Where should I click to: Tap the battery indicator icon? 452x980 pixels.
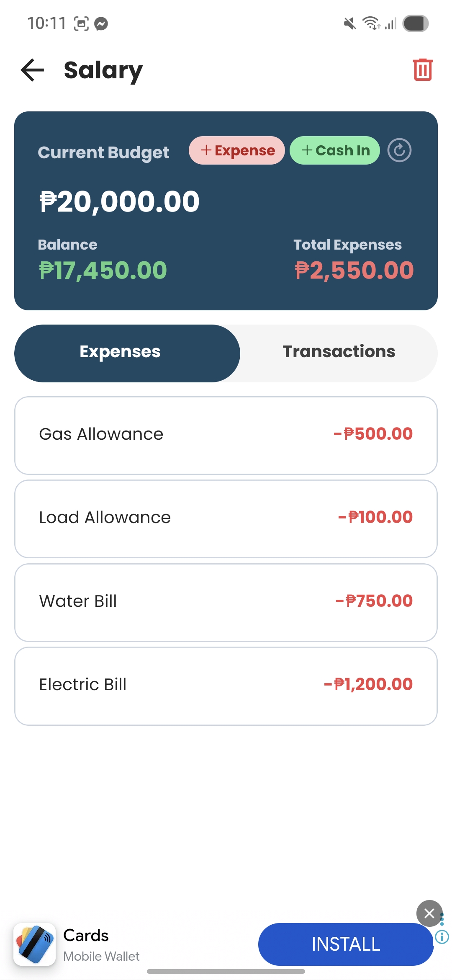(415, 24)
